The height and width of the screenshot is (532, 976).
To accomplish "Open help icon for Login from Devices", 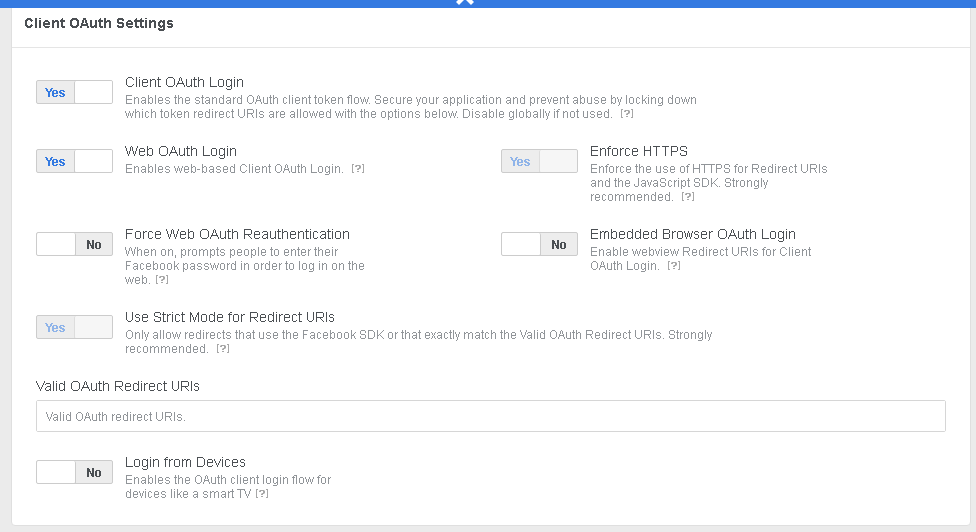I will point(262,494).
